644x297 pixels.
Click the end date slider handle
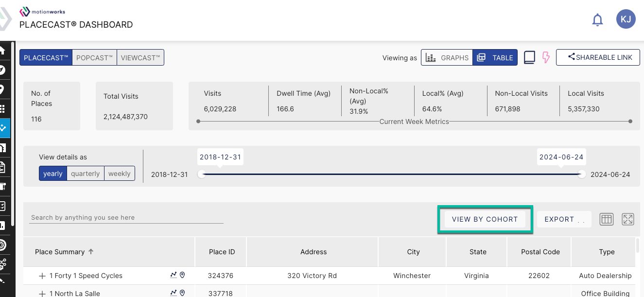pyautogui.click(x=582, y=174)
